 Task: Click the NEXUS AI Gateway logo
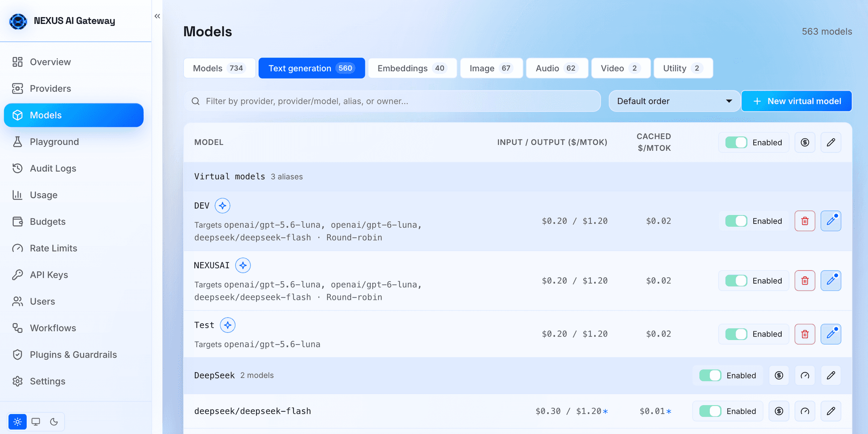point(18,21)
